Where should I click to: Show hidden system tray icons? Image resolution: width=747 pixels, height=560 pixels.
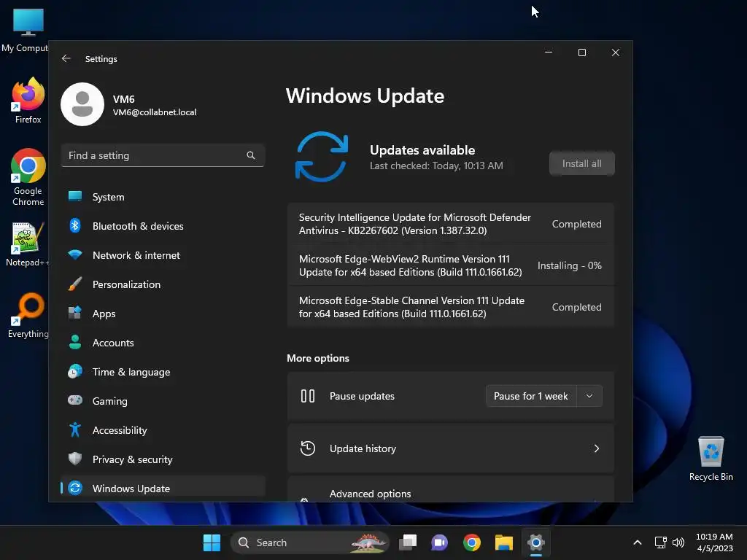coord(638,542)
